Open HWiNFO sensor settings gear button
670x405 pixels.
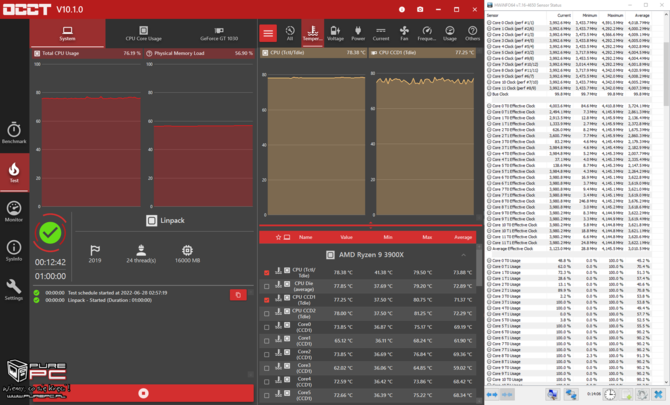(x=642, y=394)
